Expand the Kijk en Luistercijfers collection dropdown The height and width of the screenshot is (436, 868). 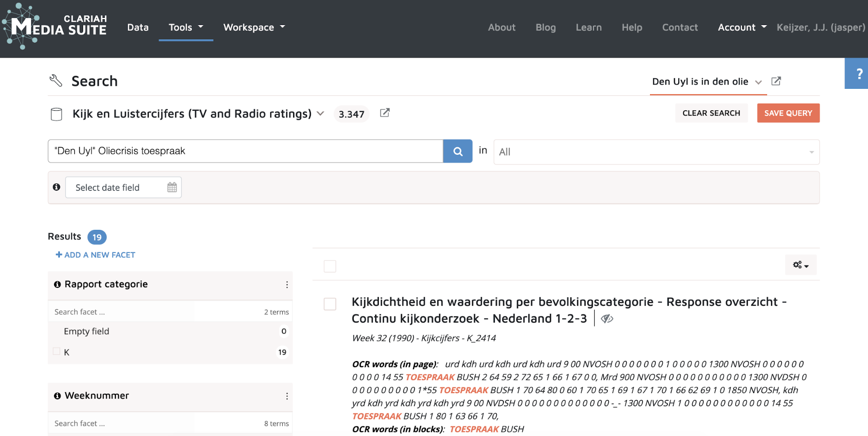(320, 114)
